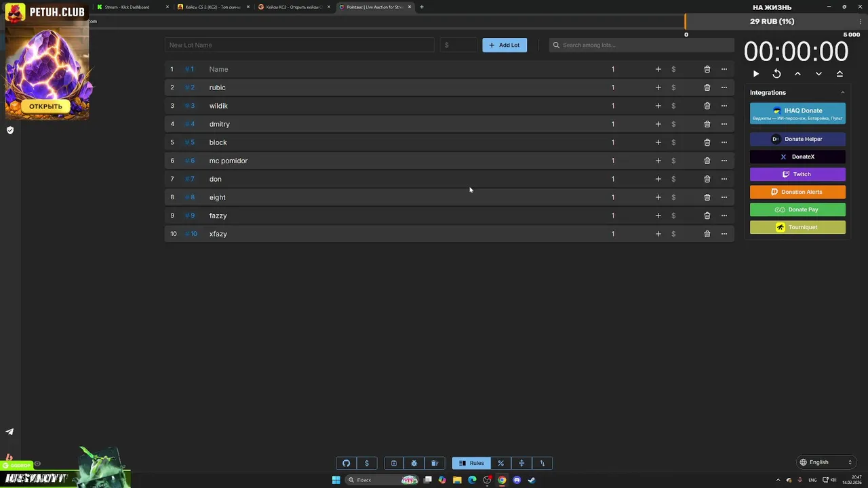Focus the new lot amount field
The width and height of the screenshot is (868, 488).
(x=458, y=45)
